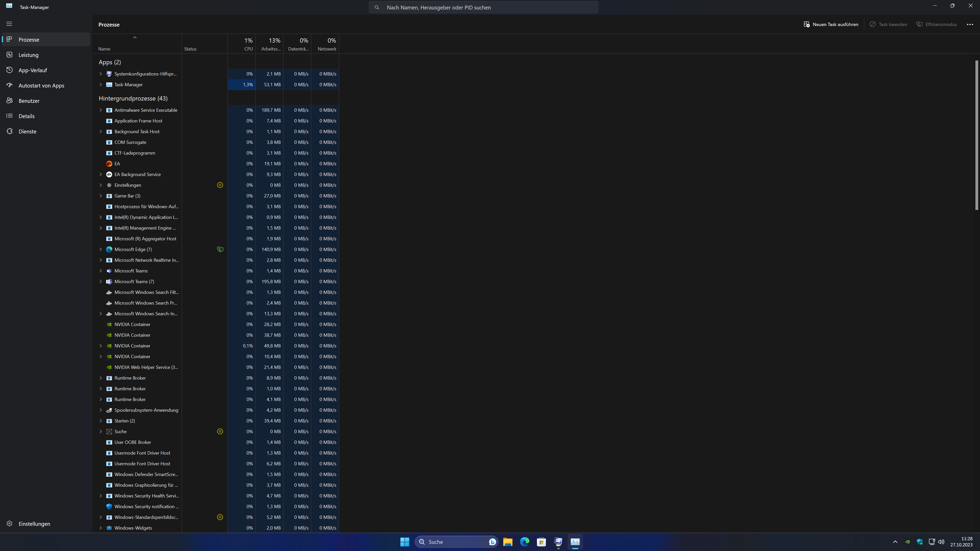Click the Microsoft Edge efficiency leaf status icon
980x551 pixels.
(220, 249)
